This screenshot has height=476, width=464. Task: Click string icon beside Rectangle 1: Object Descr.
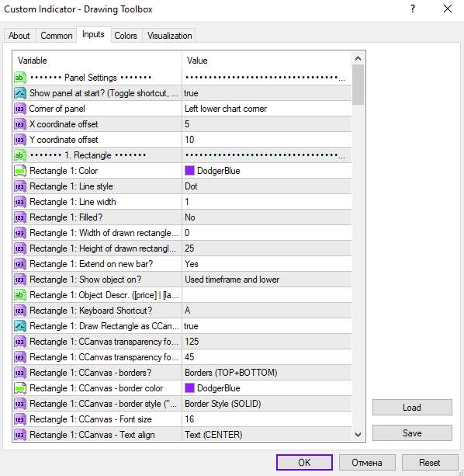(20, 295)
